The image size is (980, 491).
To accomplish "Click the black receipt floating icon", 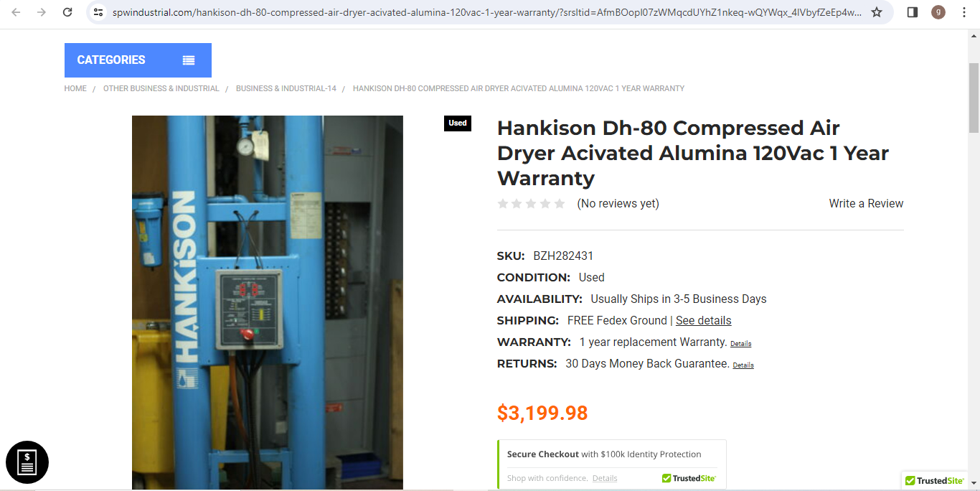I will [27, 462].
